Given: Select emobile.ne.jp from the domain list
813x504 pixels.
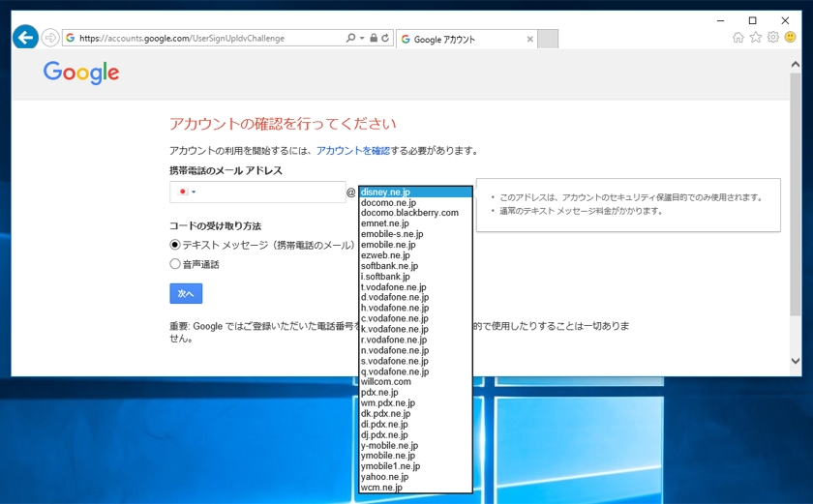Looking at the screenshot, I should [x=415, y=245].
